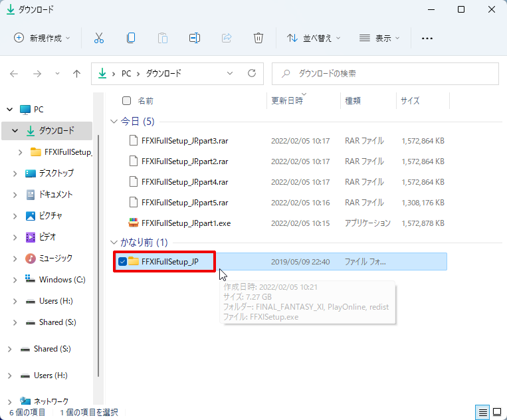
Task: Expand the デスクトップ tree node chevron
Action: pyautogui.click(x=15, y=173)
